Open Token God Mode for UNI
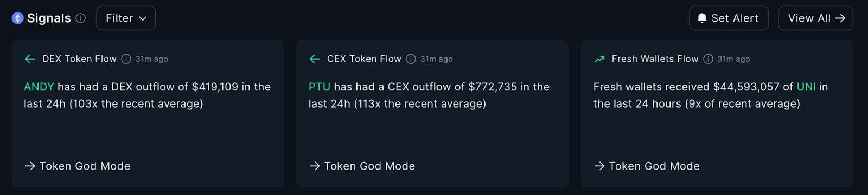Image resolution: width=868 pixels, height=195 pixels. (x=647, y=166)
